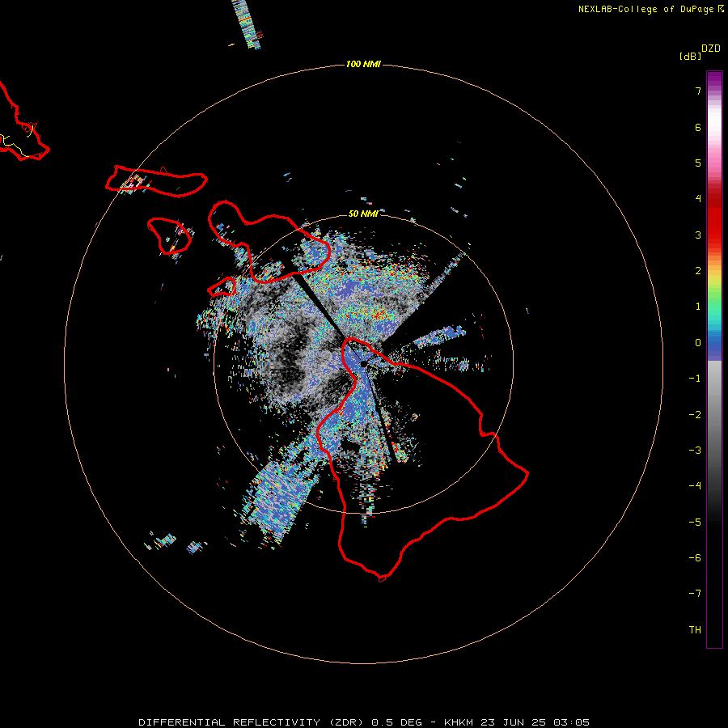Click the 03:05 timestamp text

572,722
